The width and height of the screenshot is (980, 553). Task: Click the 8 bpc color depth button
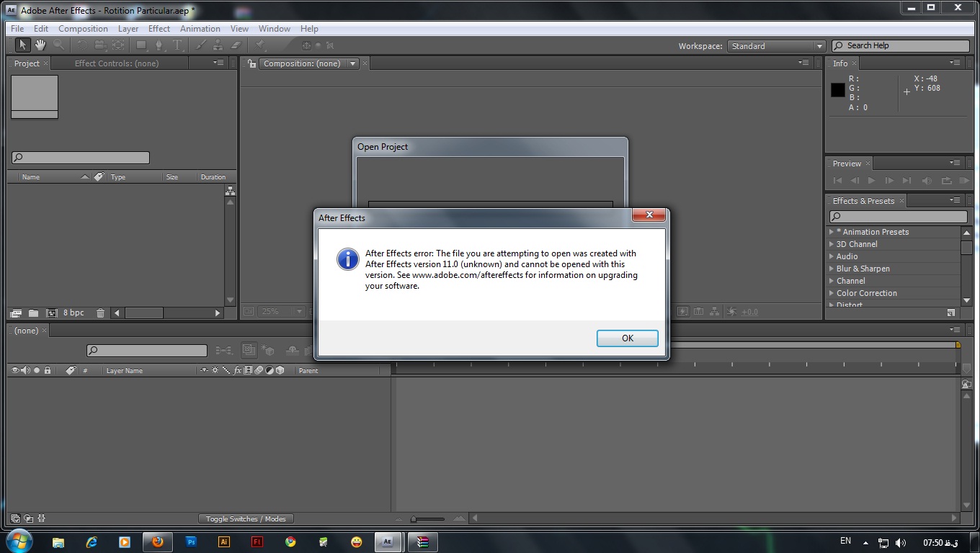click(x=73, y=313)
